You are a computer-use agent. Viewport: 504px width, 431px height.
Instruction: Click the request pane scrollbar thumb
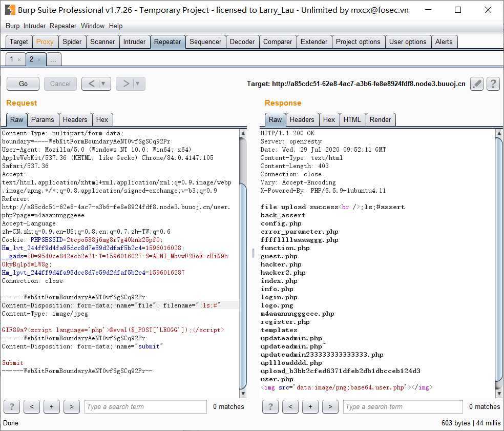[x=243, y=286]
